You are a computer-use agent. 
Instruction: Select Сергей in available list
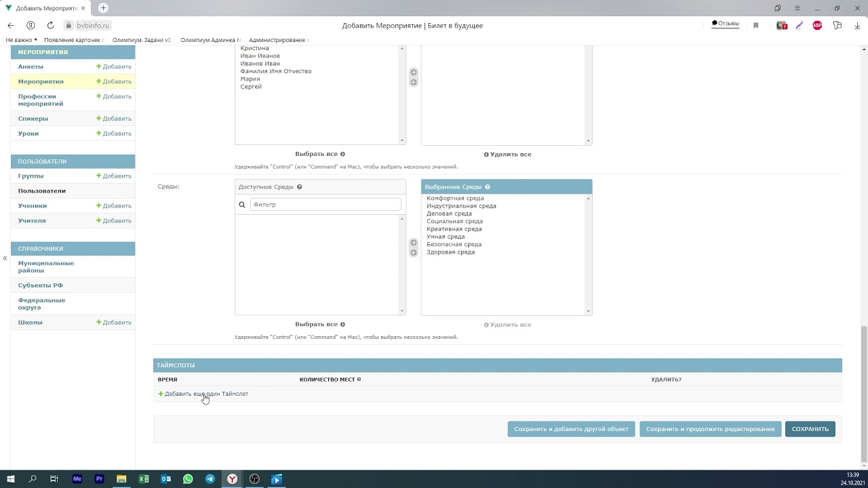click(251, 87)
